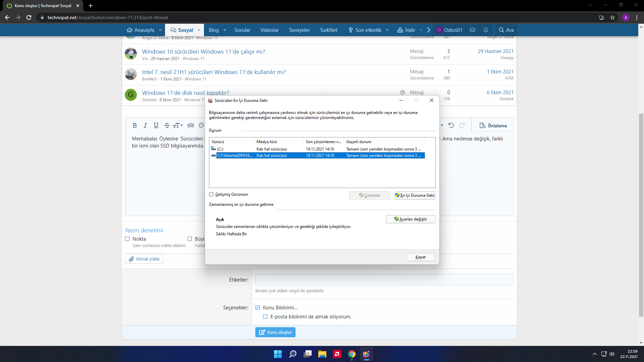Click into the Etiketler input field

384,280
